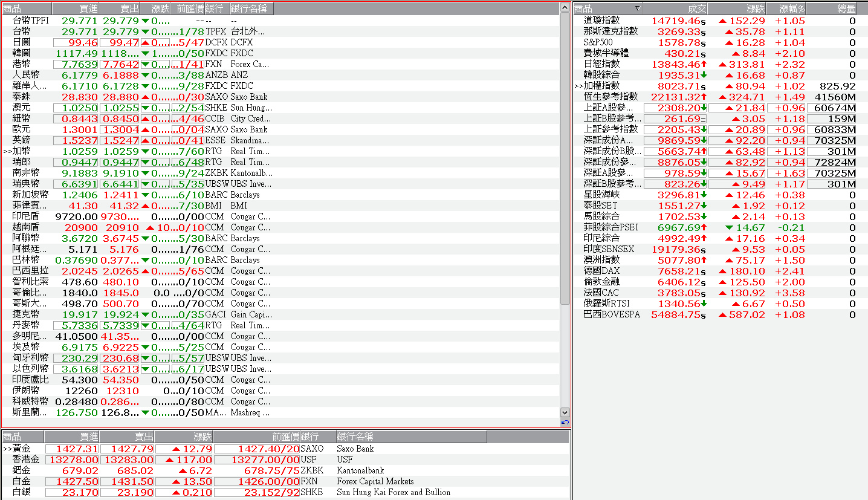This screenshot has height=500, width=868.
Task: Select the 人民幣 currency row
Action: (x=281, y=75)
